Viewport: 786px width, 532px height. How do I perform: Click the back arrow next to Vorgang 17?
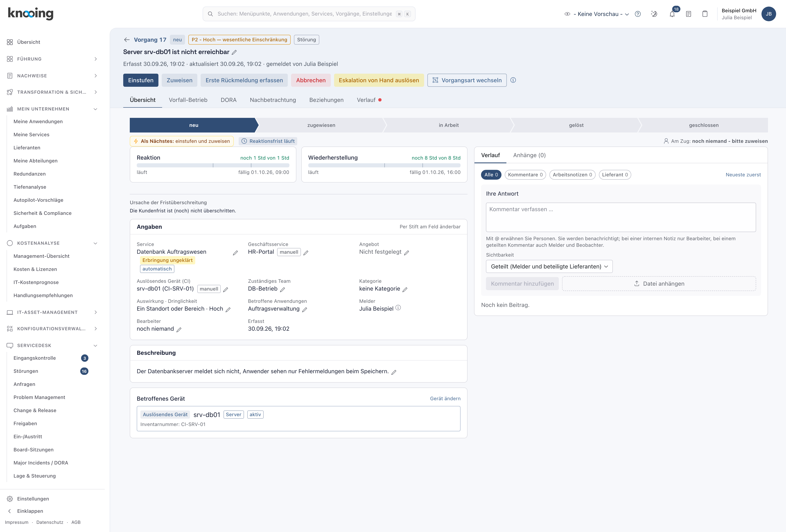point(127,39)
